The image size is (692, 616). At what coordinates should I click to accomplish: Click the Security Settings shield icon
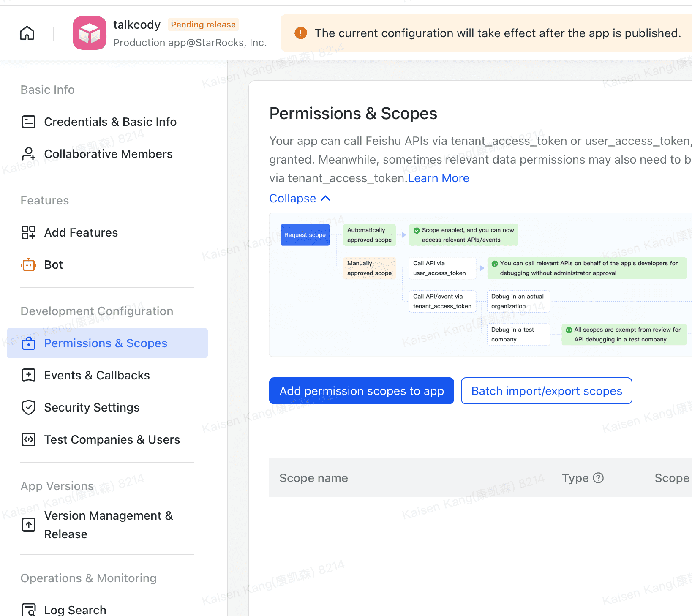pos(28,407)
